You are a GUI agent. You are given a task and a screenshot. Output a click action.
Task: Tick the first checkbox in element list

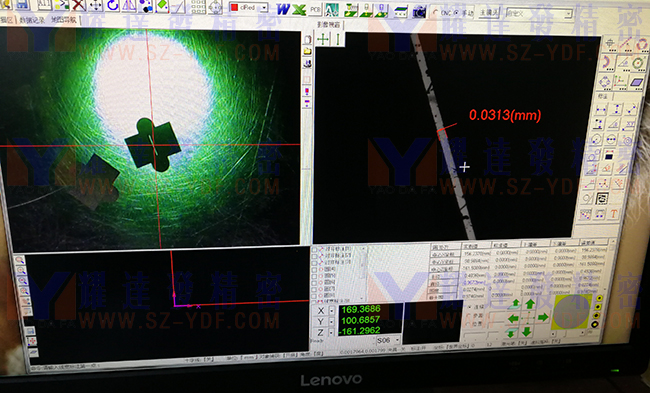[315, 250]
